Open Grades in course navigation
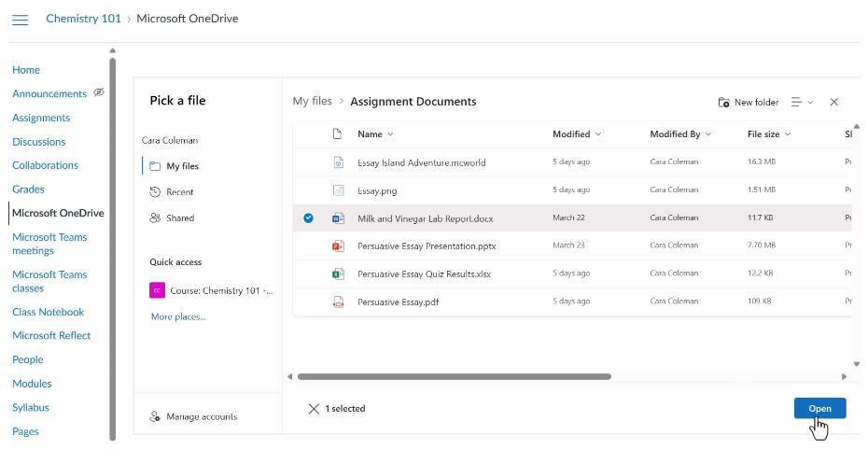The width and height of the screenshot is (868, 449). [x=28, y=189]
